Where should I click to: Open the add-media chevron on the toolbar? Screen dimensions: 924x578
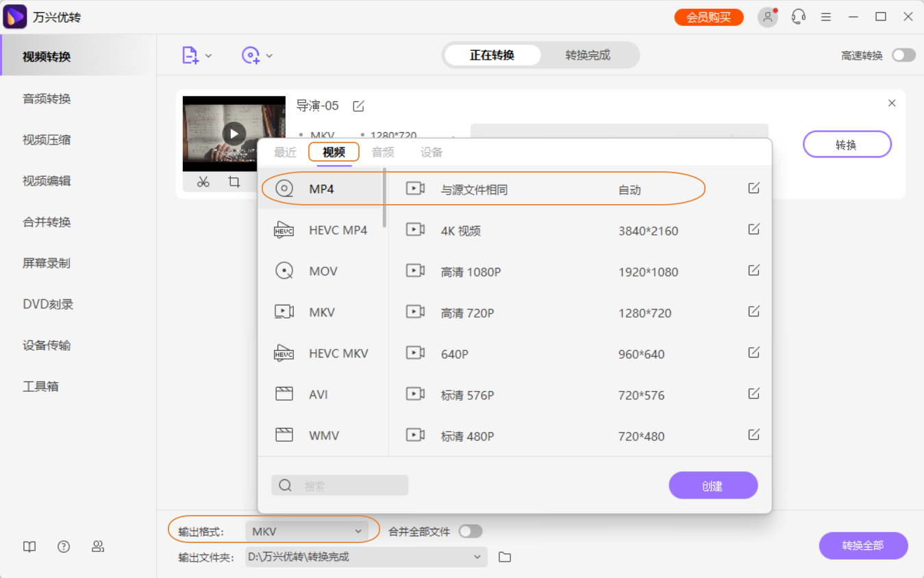pyautogui.click(x=209, y=55)
